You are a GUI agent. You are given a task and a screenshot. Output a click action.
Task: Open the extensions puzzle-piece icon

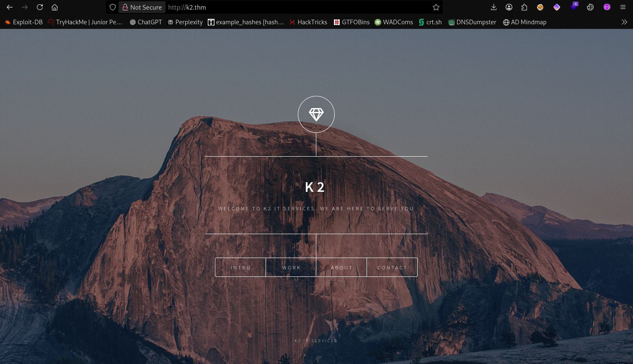[524, 7]
